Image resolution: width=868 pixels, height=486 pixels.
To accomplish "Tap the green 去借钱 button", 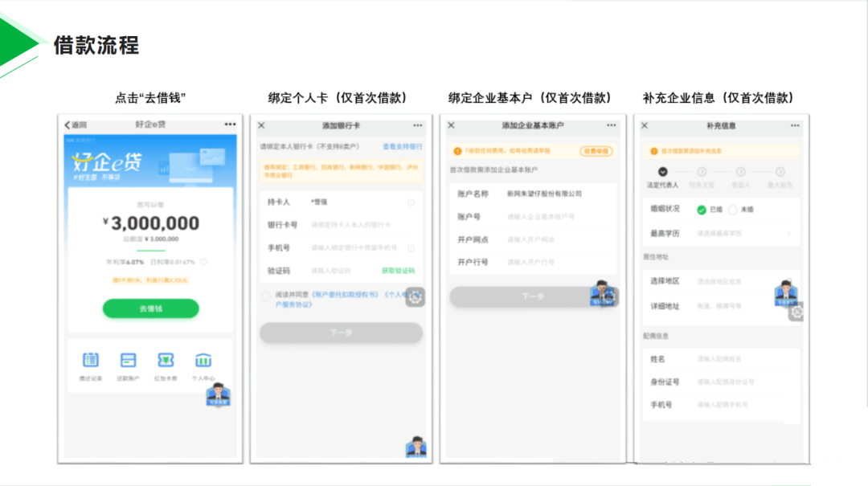I will tap(150, 309).
